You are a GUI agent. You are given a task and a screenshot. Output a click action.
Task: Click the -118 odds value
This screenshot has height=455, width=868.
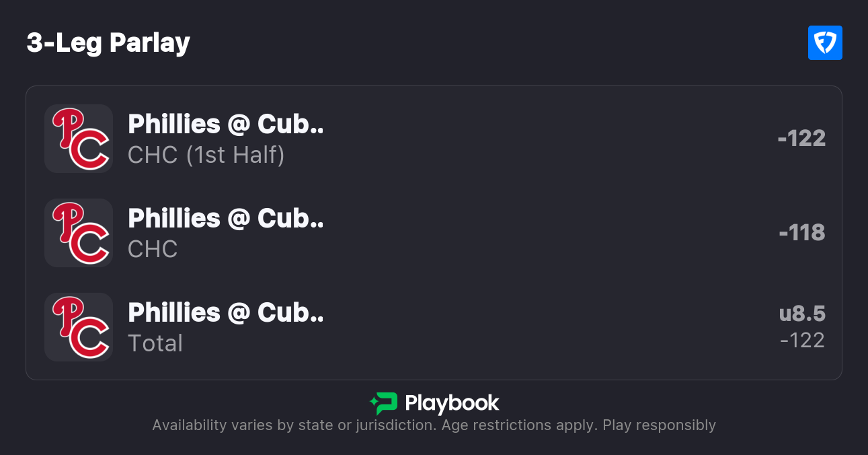(x=802, y=233)
